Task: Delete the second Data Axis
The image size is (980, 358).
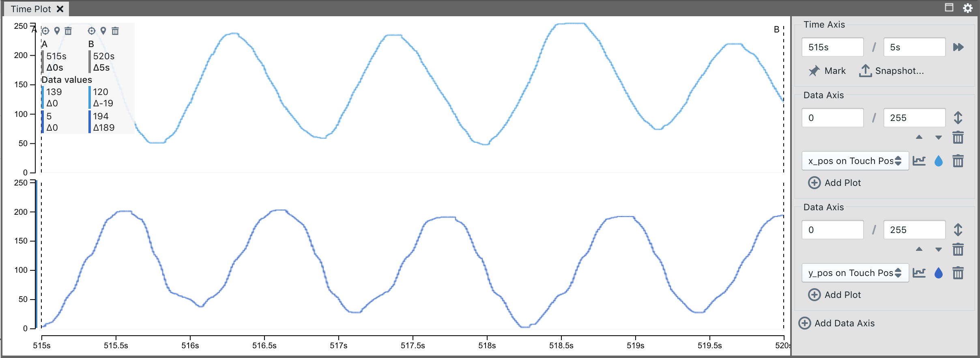Action: [958, 249]
